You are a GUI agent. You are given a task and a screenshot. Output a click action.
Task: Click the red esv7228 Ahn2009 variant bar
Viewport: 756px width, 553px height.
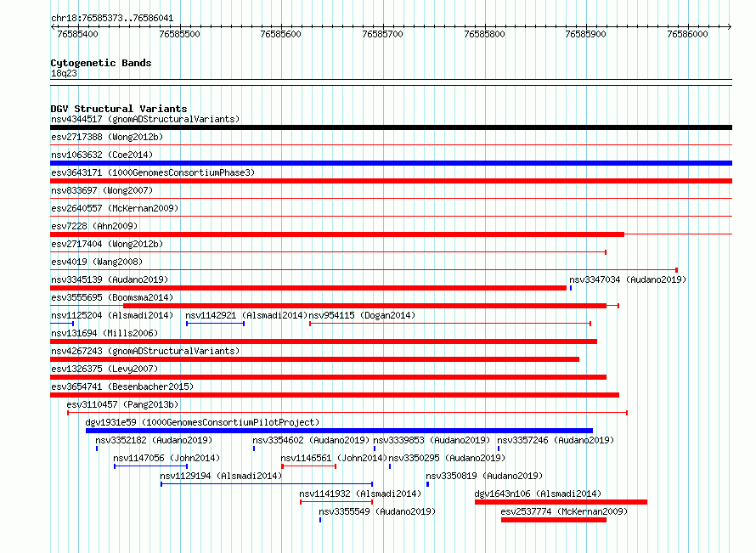[x=337, y=234]
